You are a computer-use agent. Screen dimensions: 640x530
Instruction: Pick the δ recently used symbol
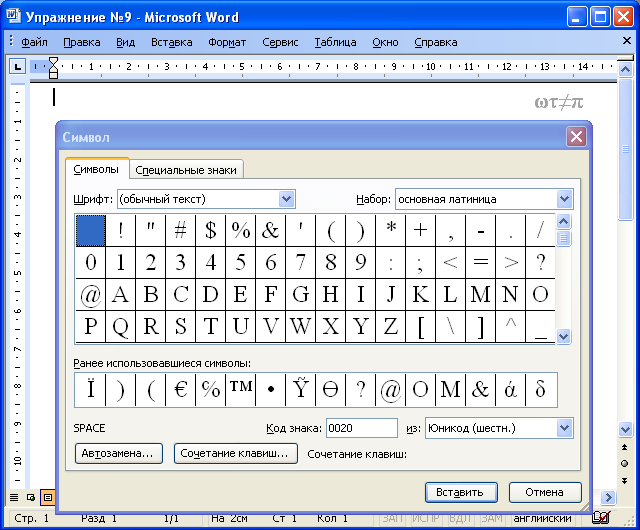(x=541, y=390)
